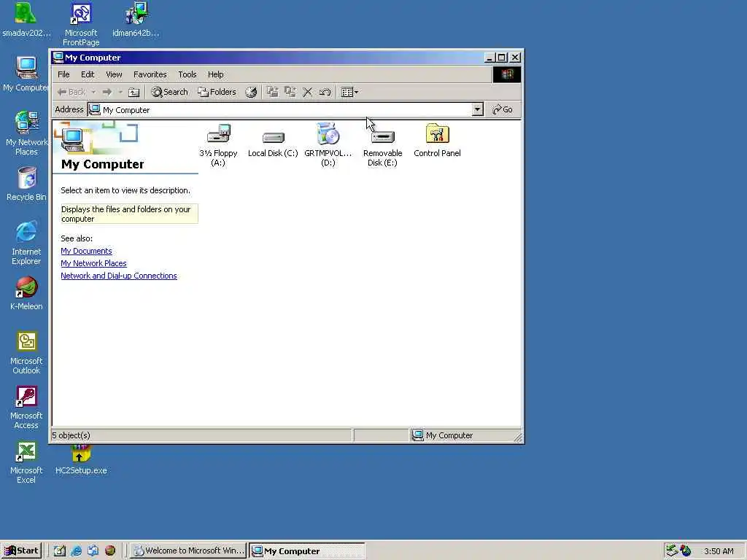Select the smadav desktop icon
Screen dimensions: 747x560
click(x=26, y=19)
